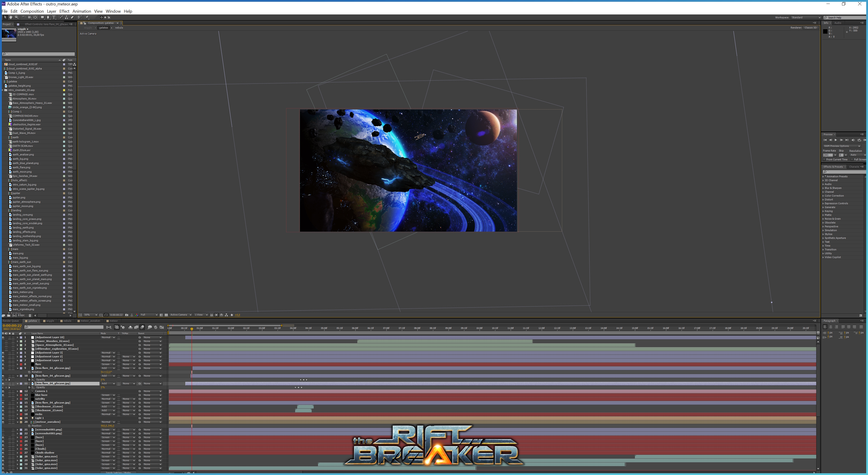Screen dimensions: 868x475
Task: Open the Graph Editor
Action: point(162,327)
